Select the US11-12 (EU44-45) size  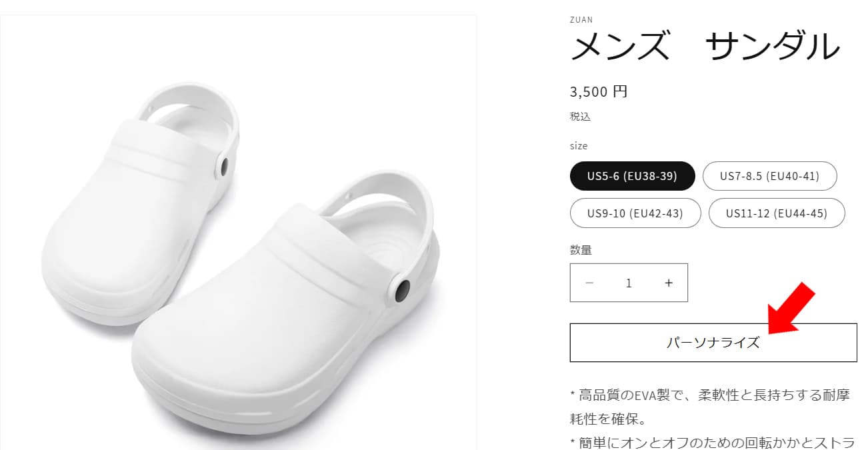pos(777,213)
